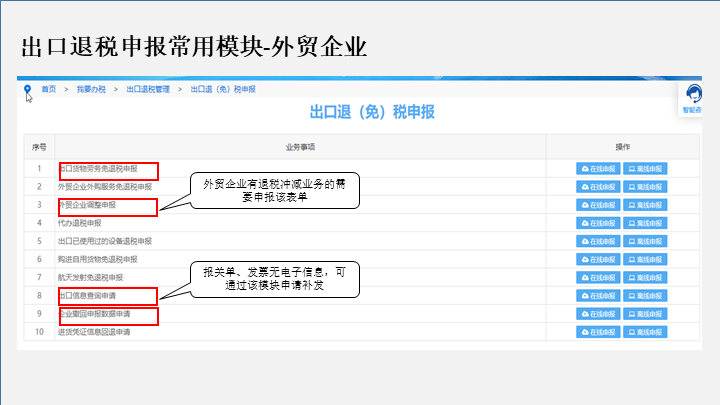Click the 业务事项 column header

click(x=300, y=147)
